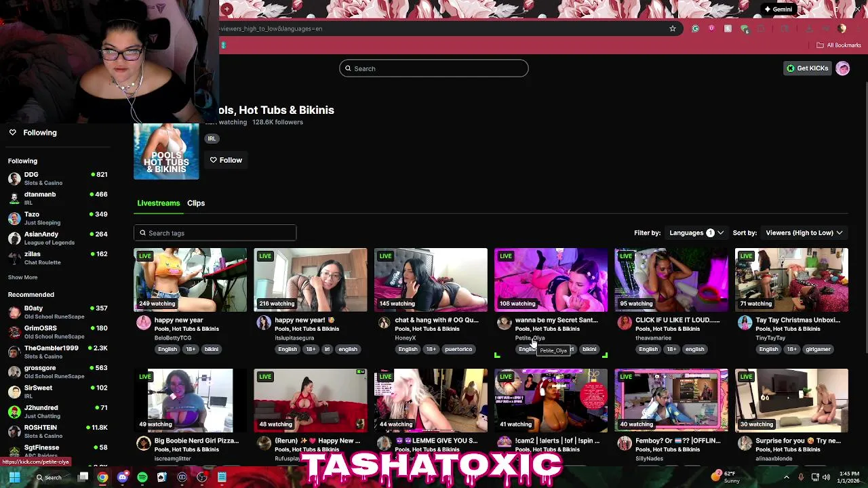Show hidden system tray icons chevron
The image size is (868, 488).
coord(787,477)
